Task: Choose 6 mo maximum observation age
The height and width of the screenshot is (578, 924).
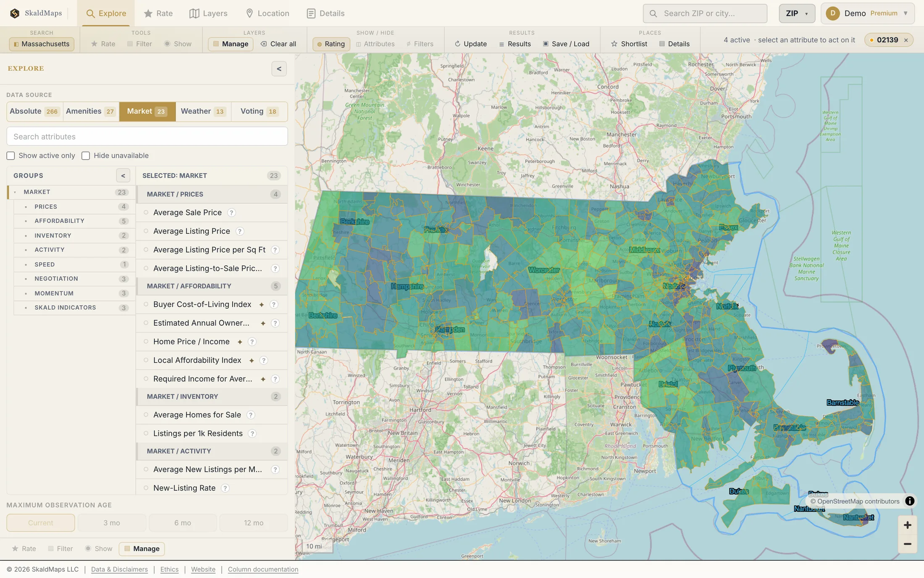Action: tap(183, 523)
